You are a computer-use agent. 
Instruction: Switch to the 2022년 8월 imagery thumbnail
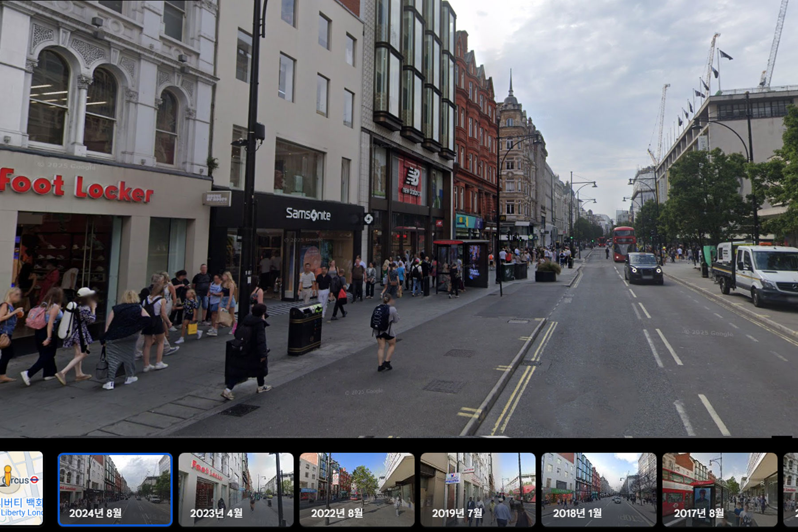coord(357,489)
